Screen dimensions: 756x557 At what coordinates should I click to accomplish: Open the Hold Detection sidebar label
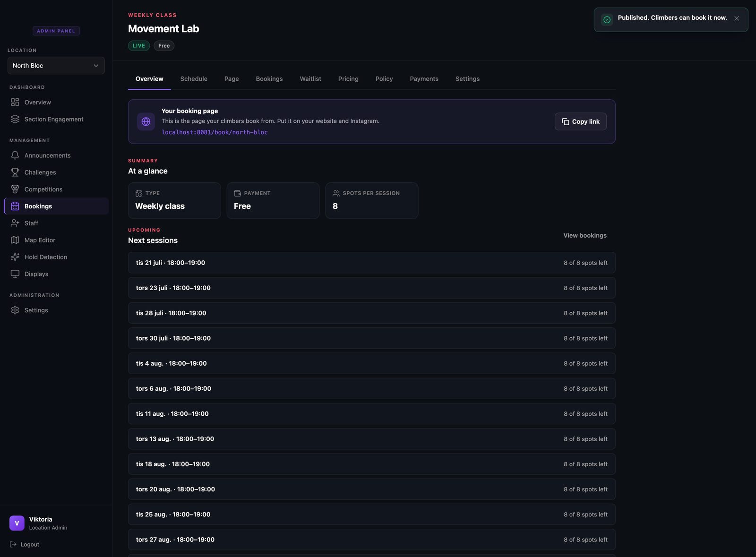click(46, 257)
